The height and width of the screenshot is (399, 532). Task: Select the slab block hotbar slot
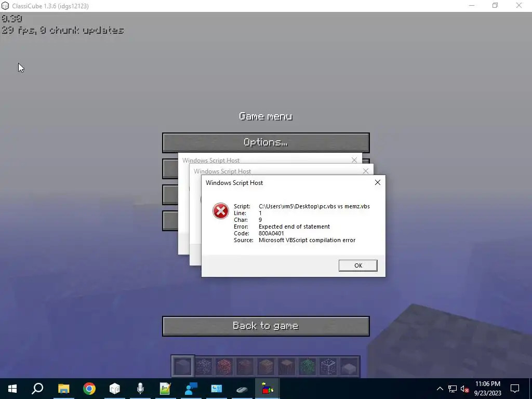point(349,366)
